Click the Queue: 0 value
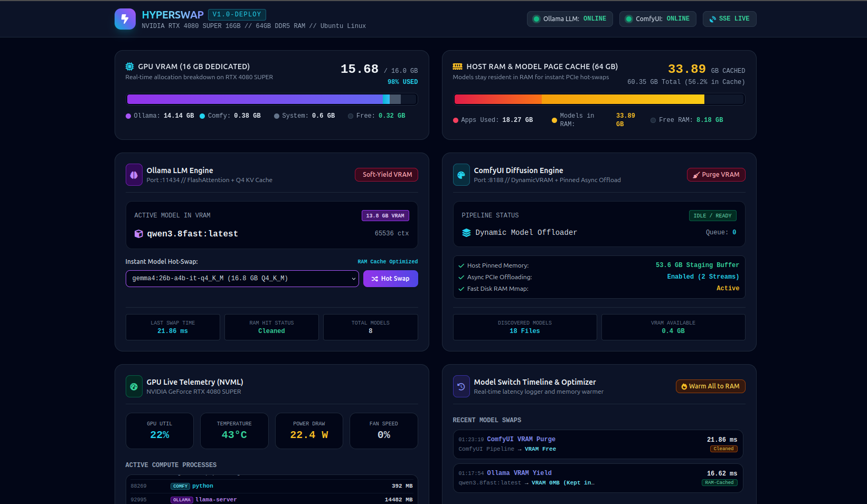Viewport: 867px width, 504px height. tap(721, 232)
